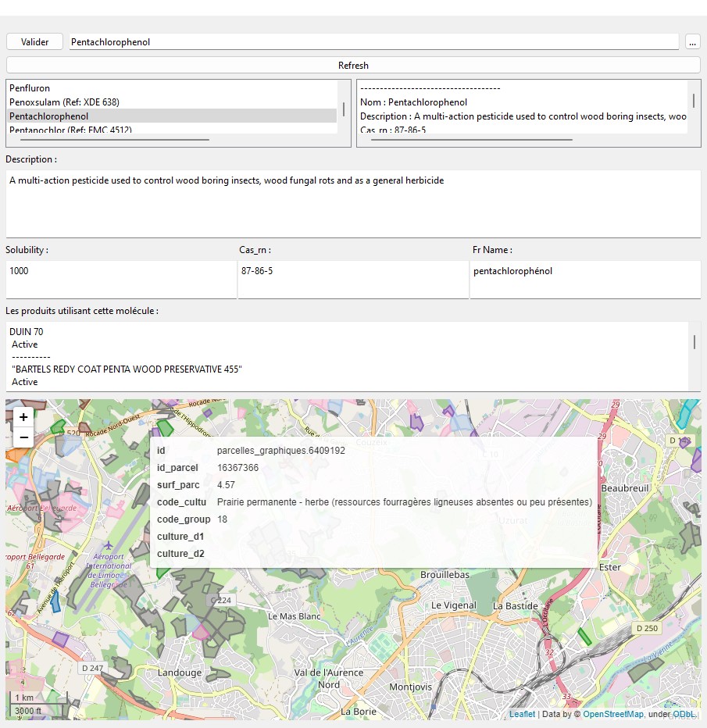
Task: Click the purple parcel near D 247
Action: [x=60, y=639]
